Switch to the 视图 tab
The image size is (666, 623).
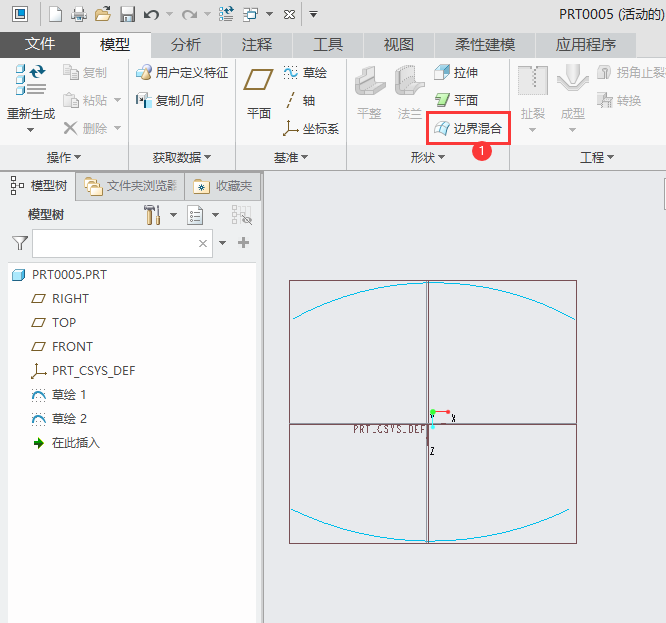tap(398, 45)
